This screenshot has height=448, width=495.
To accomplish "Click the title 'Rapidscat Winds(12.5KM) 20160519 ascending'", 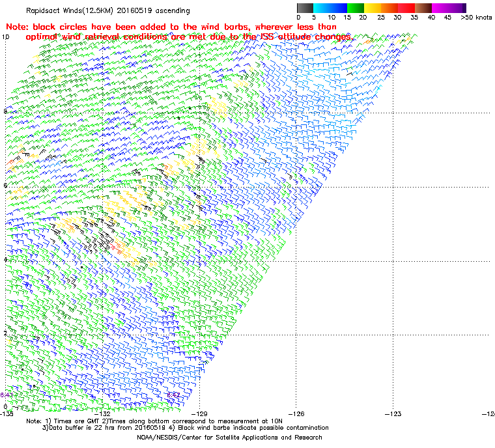I will pos(108,10).
